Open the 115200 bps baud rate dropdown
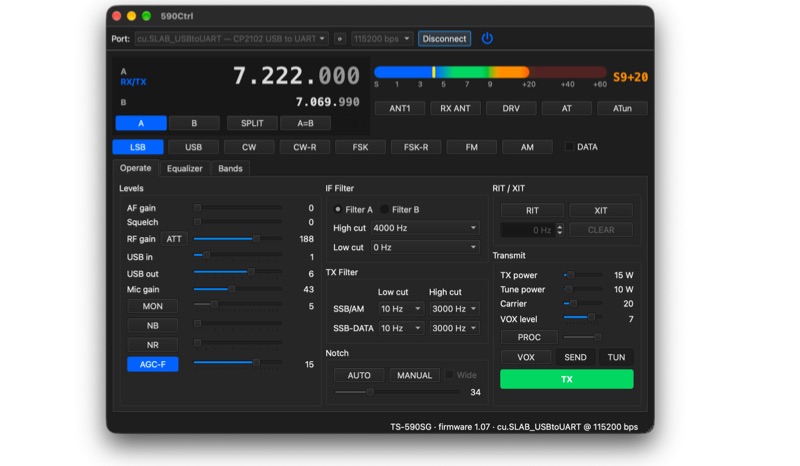800x466 pixels. pos(382,39)
